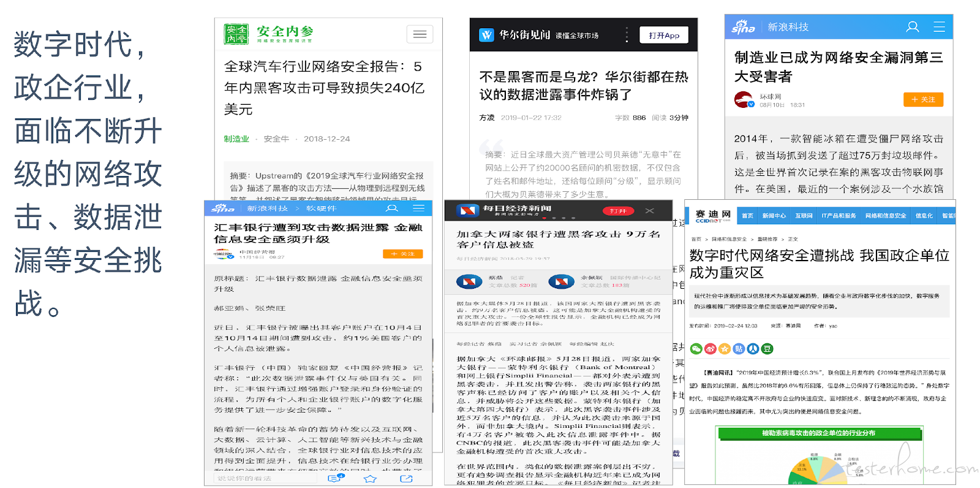Open user icon on 汇丰银行 article page
Viewport: 980px width, 488px height.
tap(392, 208)
